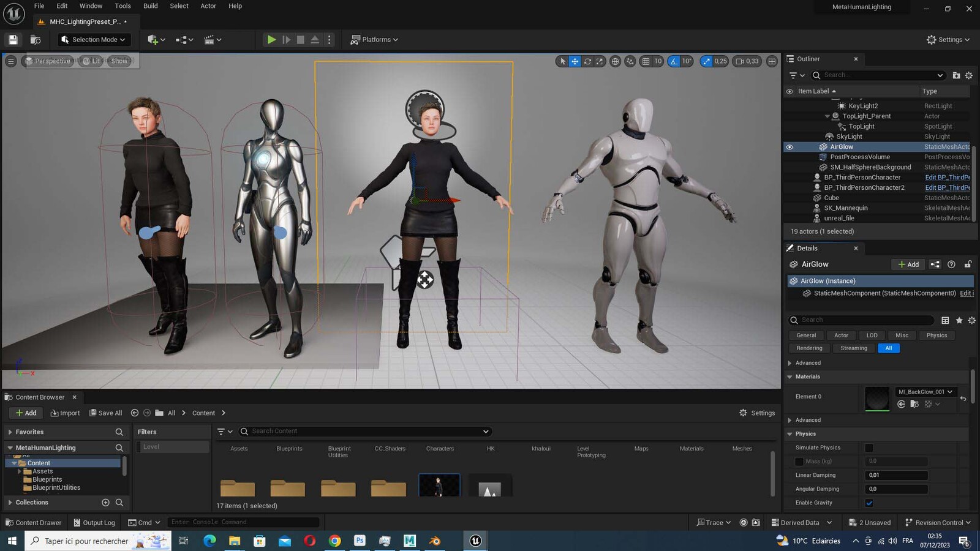Hide AirGlow using its eye icon
980x551 pixels.
click(x=790, y=147)
